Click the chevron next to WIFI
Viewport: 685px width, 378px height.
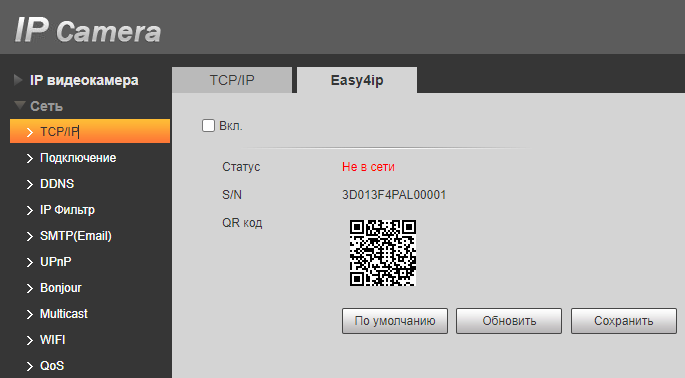(x=30, y=340)
